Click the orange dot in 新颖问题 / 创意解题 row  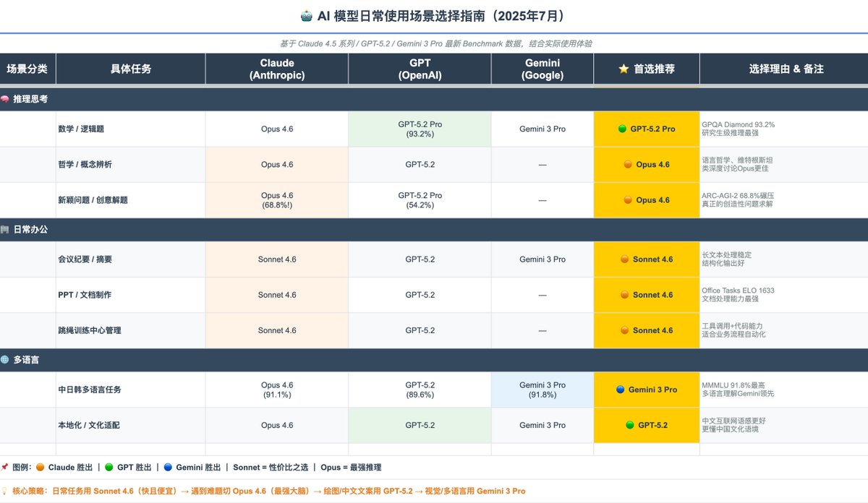click(x=628, y=200)
